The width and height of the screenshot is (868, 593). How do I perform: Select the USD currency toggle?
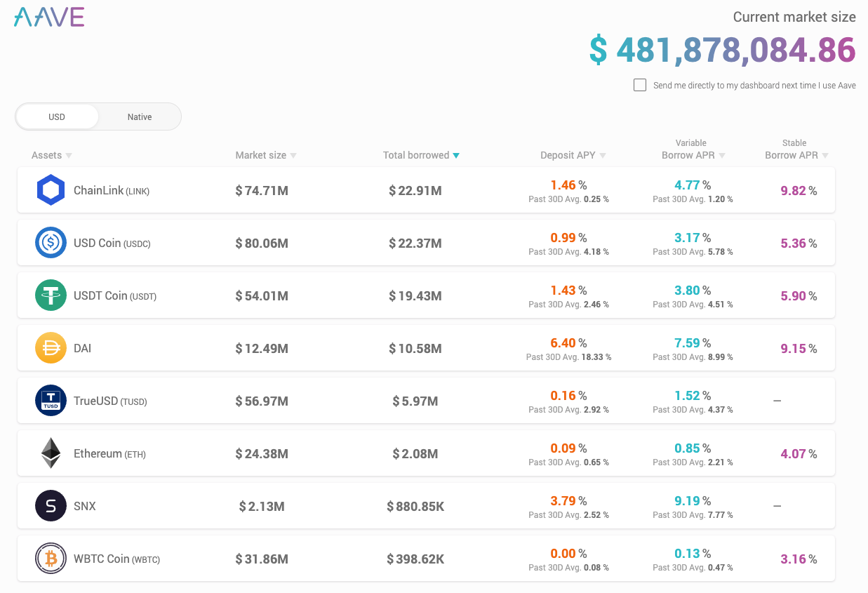point(57,116)
